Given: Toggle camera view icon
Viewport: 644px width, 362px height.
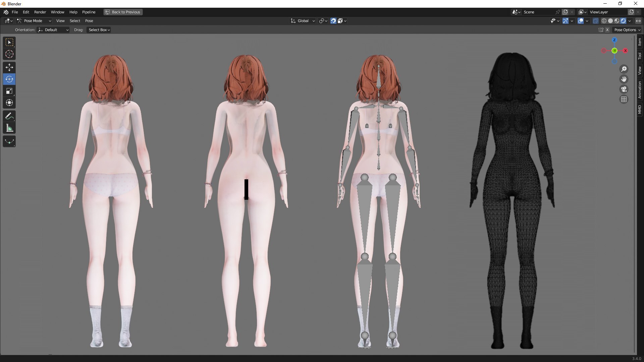Looking at the screenshot, I should 624,89.
